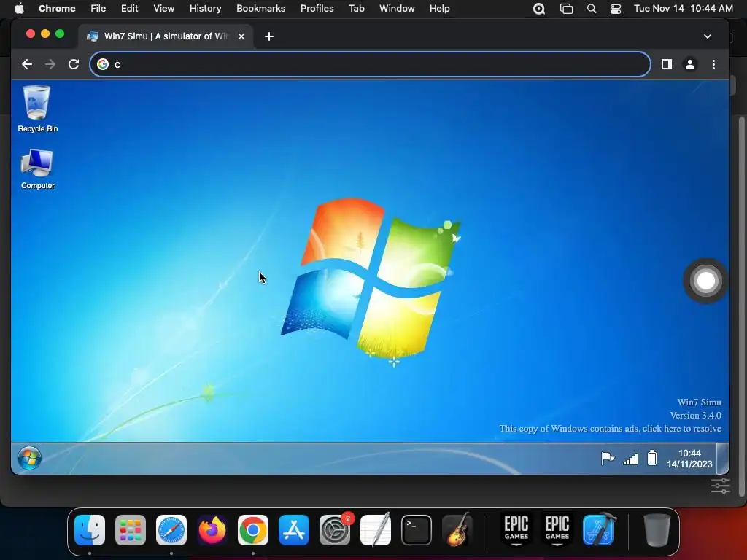Open the second Epic Games icon in Dock
Viewport: 747px width, 560px height.
pos(557,530)
